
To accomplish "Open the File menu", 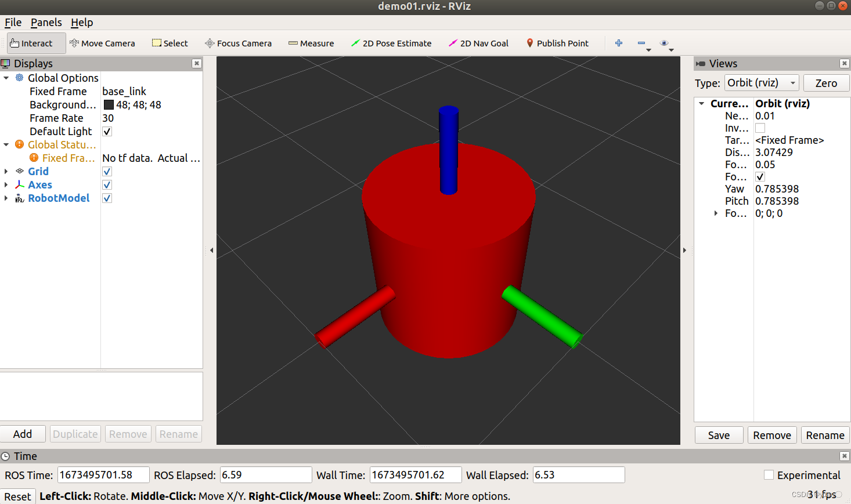I will [x=13, y=23].
